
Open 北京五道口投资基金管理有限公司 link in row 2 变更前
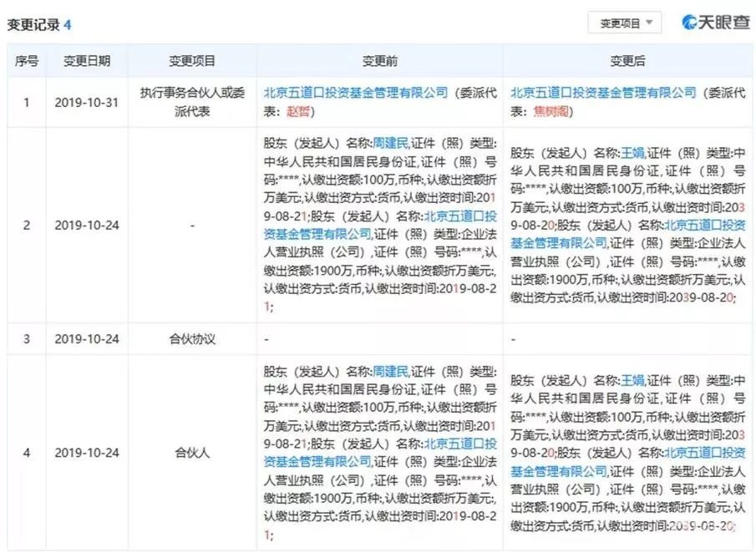[x=380, y=226]
